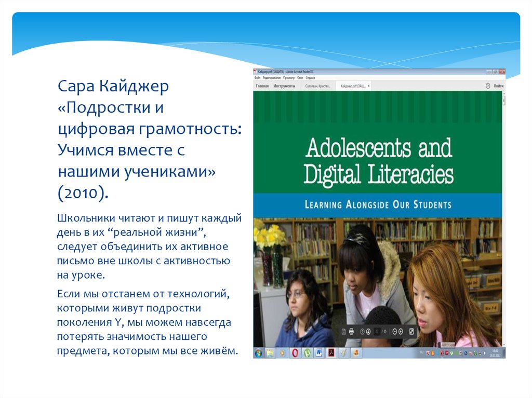Go to previous page with up arrow
The image size is (532, 398).
click(362, 331)
